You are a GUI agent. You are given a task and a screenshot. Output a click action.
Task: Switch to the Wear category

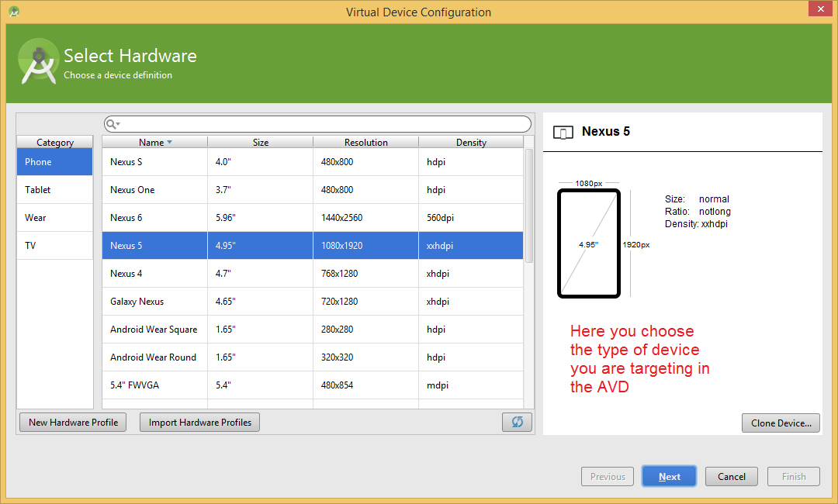coord(54,218)
